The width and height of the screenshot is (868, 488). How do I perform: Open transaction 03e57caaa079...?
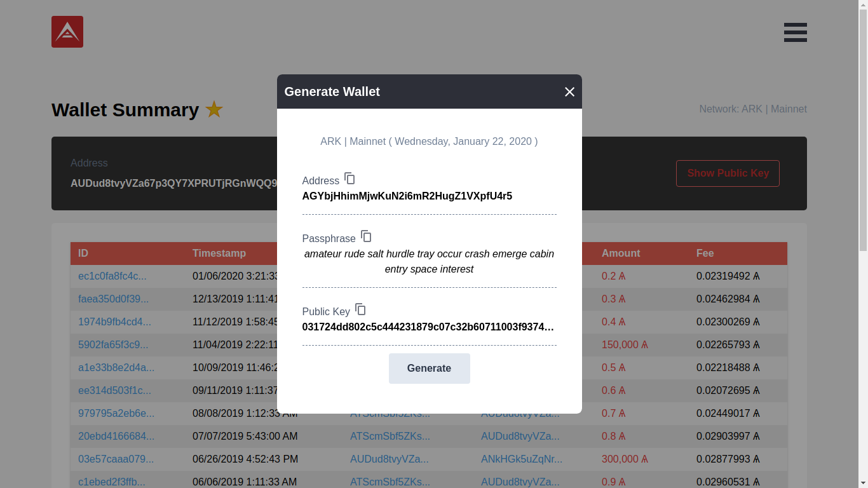[116, 459]
